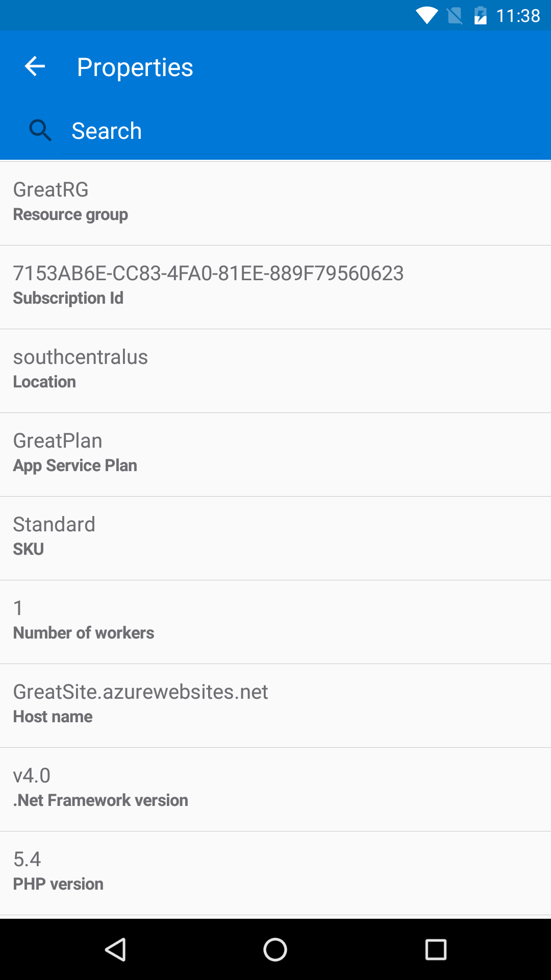
Task: Focus the Search input field
Action: pos(301,131)
